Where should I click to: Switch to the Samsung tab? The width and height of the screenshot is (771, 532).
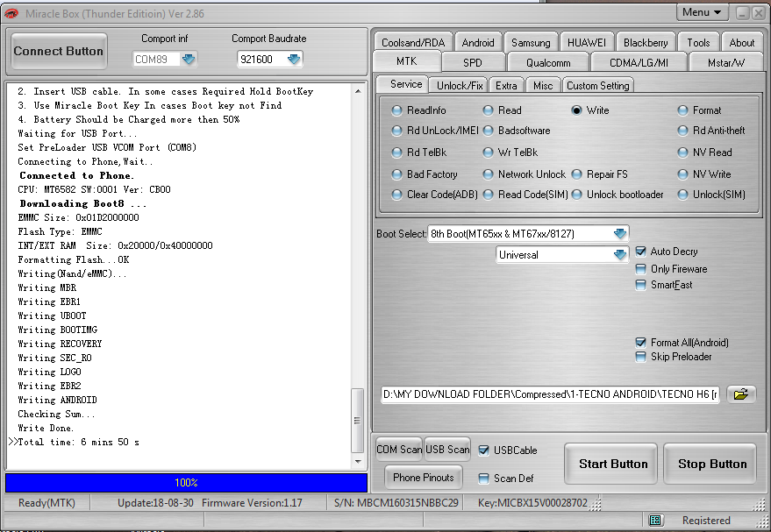coord(531,42)
